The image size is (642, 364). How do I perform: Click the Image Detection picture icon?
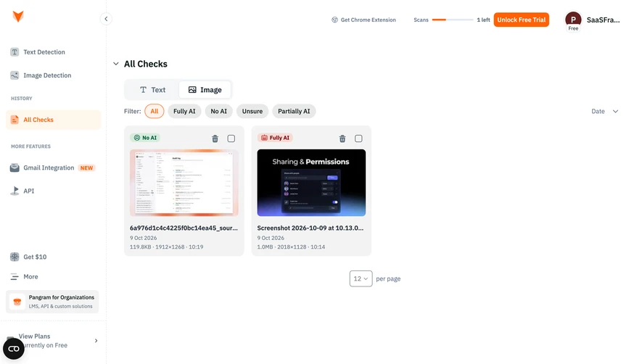tap(15, 75)
